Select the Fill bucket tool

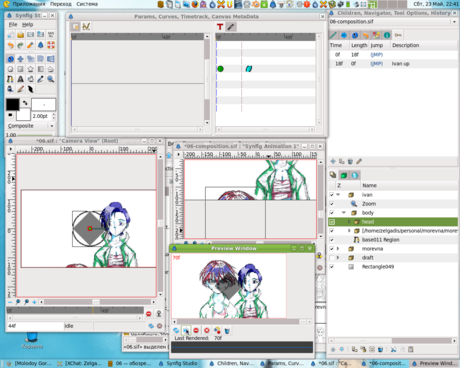[30, 79]
